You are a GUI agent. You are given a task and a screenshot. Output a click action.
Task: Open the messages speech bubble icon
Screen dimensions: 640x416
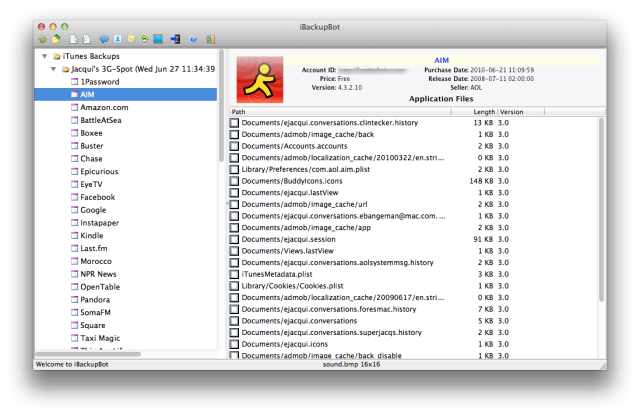tap(104, 39)
